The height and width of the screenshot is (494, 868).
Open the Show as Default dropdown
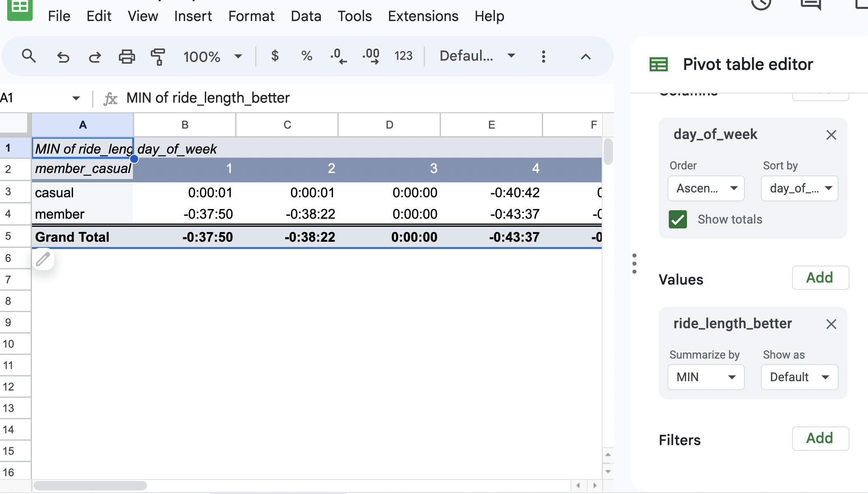[799, 377]
